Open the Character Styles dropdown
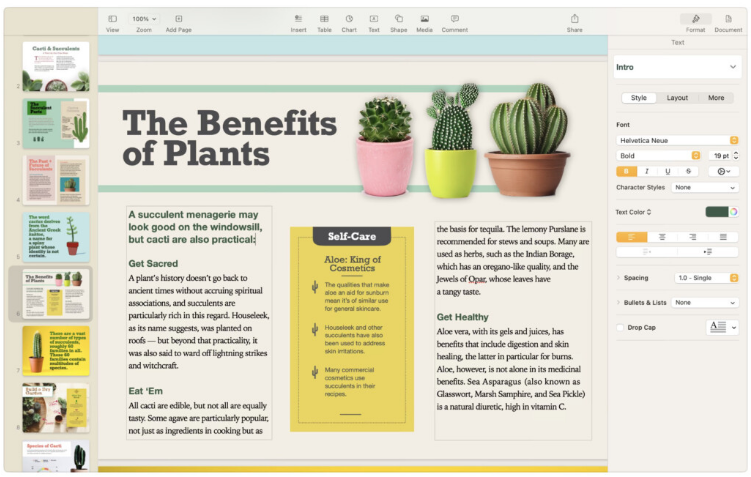 click(705, 187)
